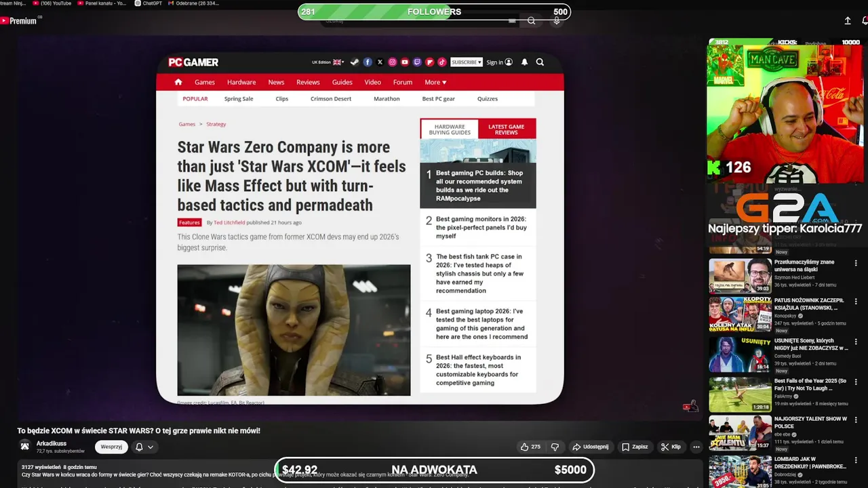Click author link Ted Litchfield

click(229, 222)
